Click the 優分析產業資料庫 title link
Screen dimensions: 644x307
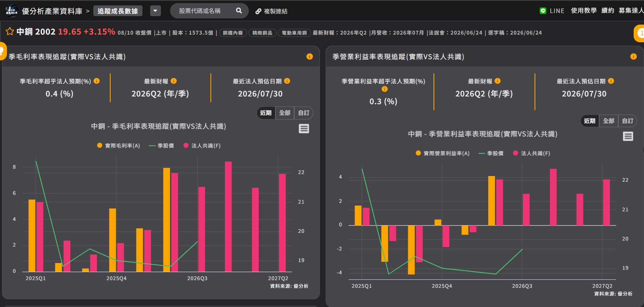[52, 11]
